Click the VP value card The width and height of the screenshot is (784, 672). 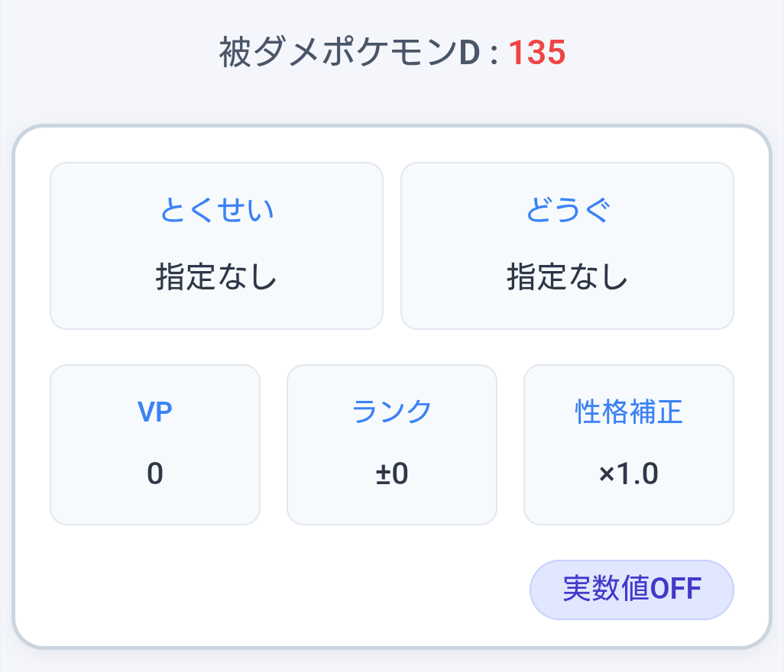click(154, 444)
